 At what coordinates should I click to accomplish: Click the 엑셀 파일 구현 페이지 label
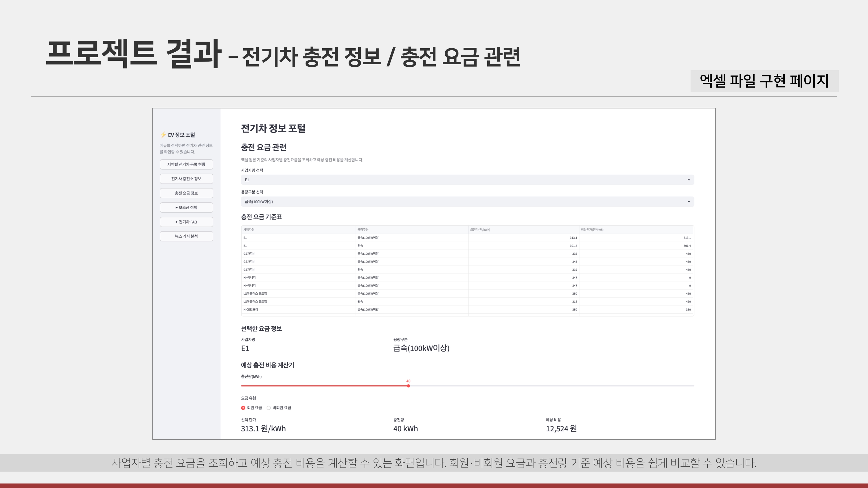point(764,81)
